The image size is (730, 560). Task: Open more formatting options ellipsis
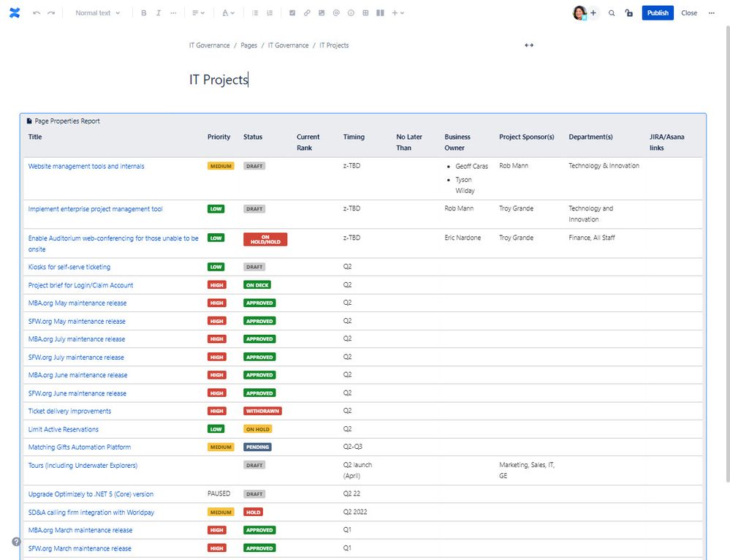[173, 13]
